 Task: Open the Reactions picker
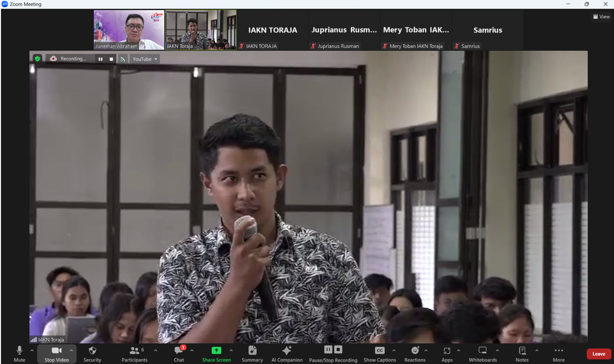point(415,353)
